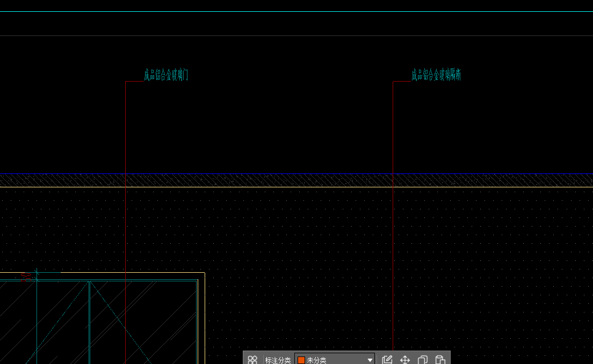Select the 成品铝合金玻璃门 annotation text
593x364 pixels.
point(165,75)
